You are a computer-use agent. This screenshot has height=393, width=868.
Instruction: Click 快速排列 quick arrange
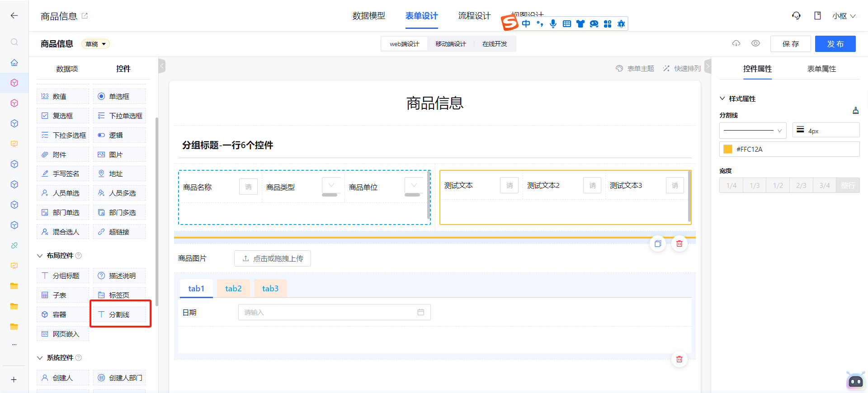coord(682,68)
